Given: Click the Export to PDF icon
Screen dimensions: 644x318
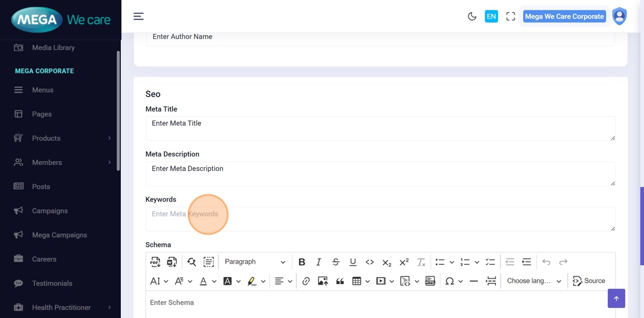Looking at the screenshot, I should click(155, 262).
